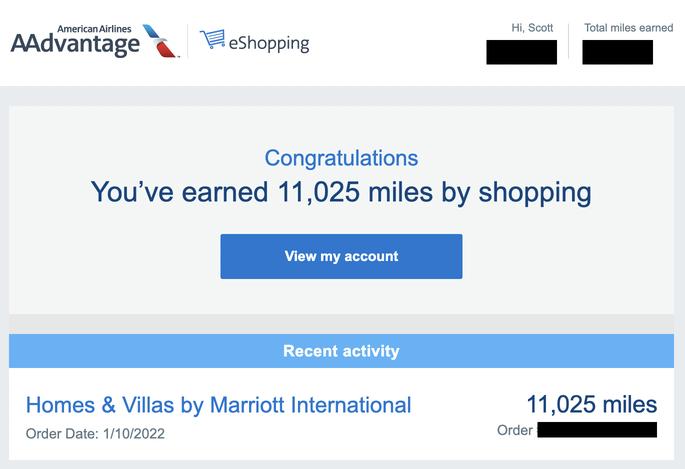Select the Hi, Scott greeting
Image resolution: width=685 pixels, height=469 pixels.
point(532,28)
